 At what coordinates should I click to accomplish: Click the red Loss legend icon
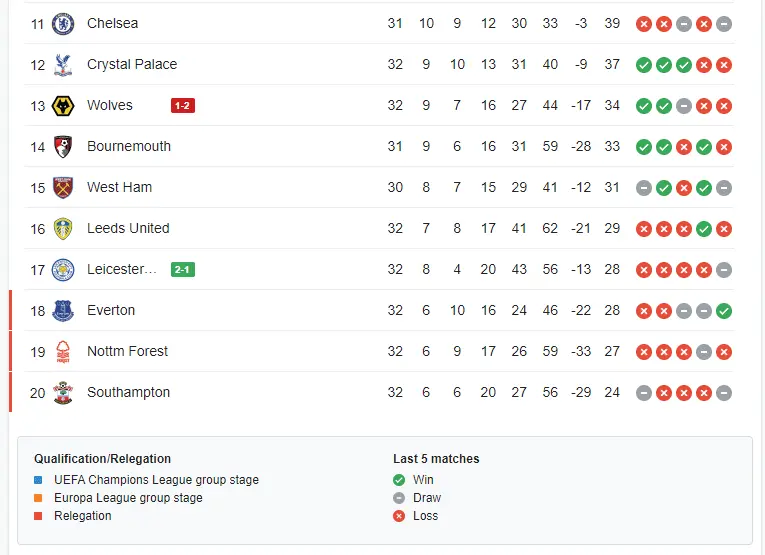click(399, 516)
